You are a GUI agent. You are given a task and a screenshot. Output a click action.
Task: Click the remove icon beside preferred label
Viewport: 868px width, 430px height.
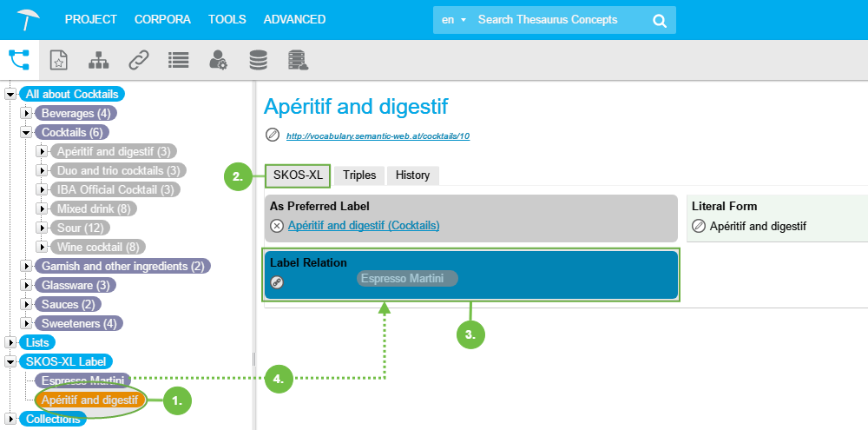tap(277, 226)
